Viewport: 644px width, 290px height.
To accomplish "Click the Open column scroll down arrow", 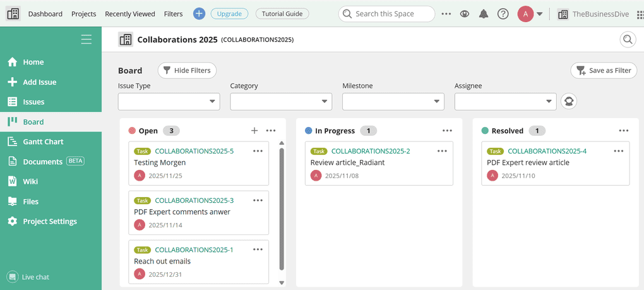I will point(282,282).
